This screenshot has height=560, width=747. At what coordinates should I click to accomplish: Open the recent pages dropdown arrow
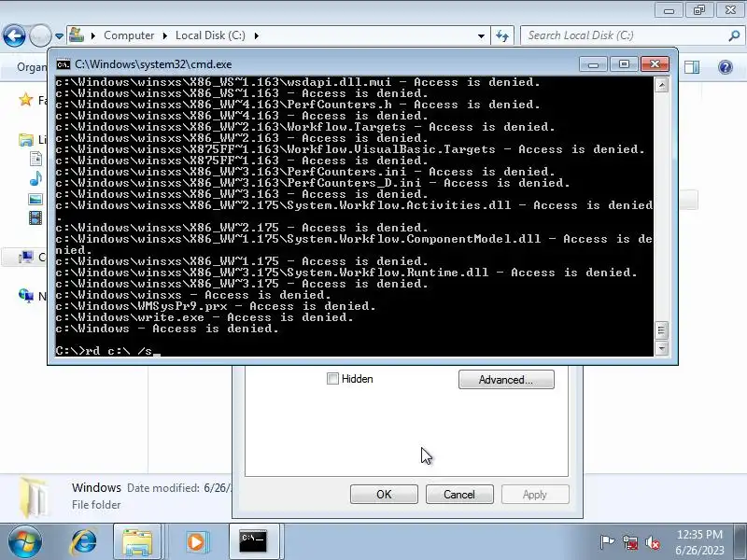coord(59,35)
